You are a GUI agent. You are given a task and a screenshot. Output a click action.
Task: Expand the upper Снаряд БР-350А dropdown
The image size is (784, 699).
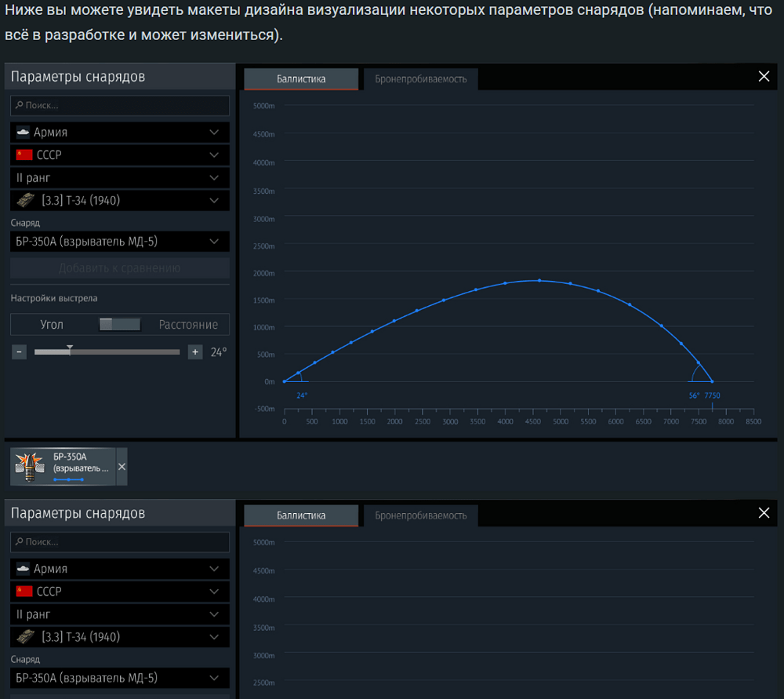[213, 242]
